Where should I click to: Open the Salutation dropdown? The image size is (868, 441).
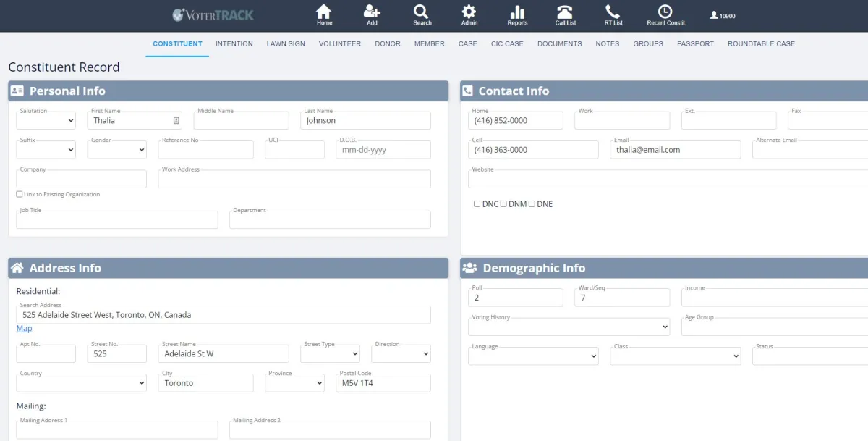tap(46, 120)
